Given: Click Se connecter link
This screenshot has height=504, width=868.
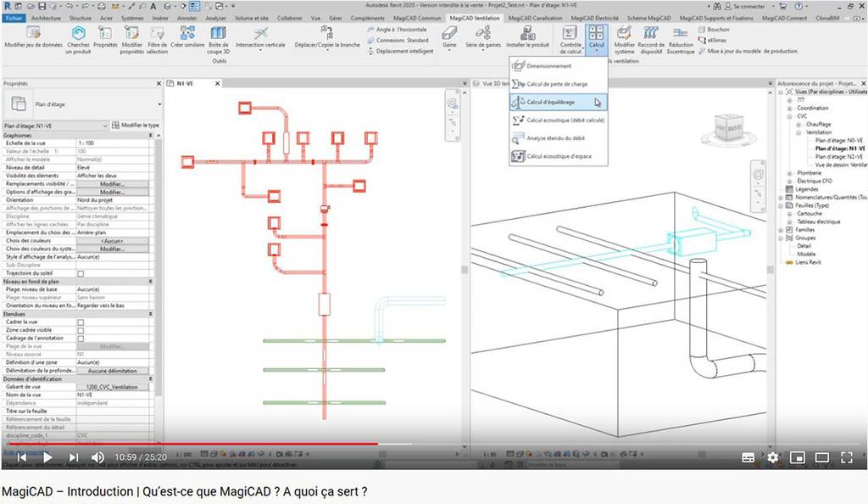Looking at the screenshot, I should [x=748, y=6].
